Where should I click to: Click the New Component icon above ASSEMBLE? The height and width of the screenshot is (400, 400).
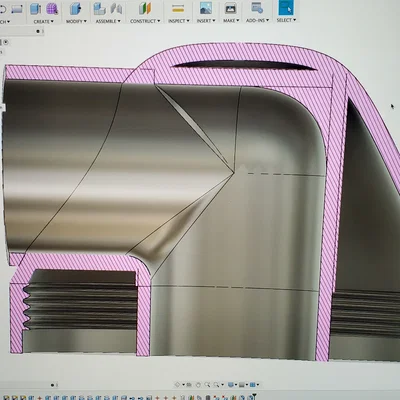point(99,9)
